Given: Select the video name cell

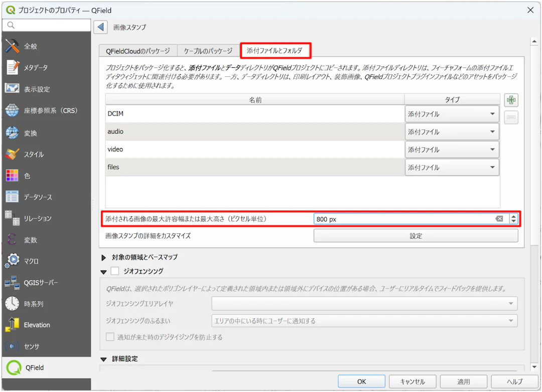Looking at the screenshot, I should [255, 150].
